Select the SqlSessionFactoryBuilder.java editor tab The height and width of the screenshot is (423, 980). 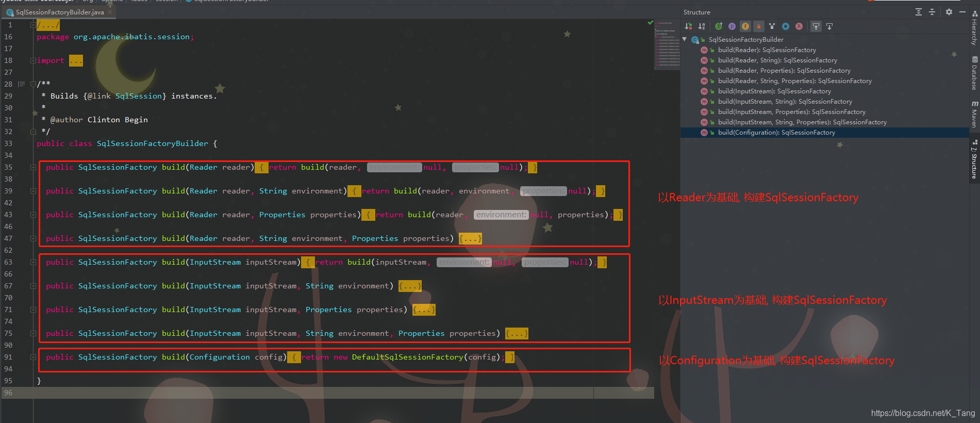[x=59, y=12]
